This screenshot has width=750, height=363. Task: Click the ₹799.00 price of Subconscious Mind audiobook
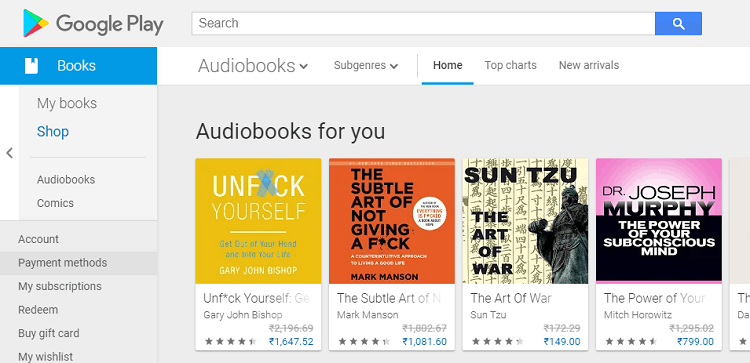tap(695, 341)
